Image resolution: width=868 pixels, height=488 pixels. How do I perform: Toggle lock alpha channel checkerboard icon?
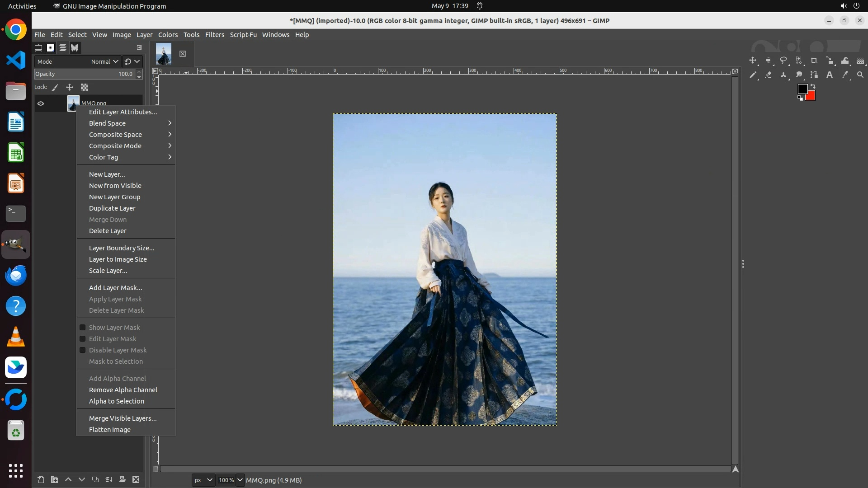[85, 87]
